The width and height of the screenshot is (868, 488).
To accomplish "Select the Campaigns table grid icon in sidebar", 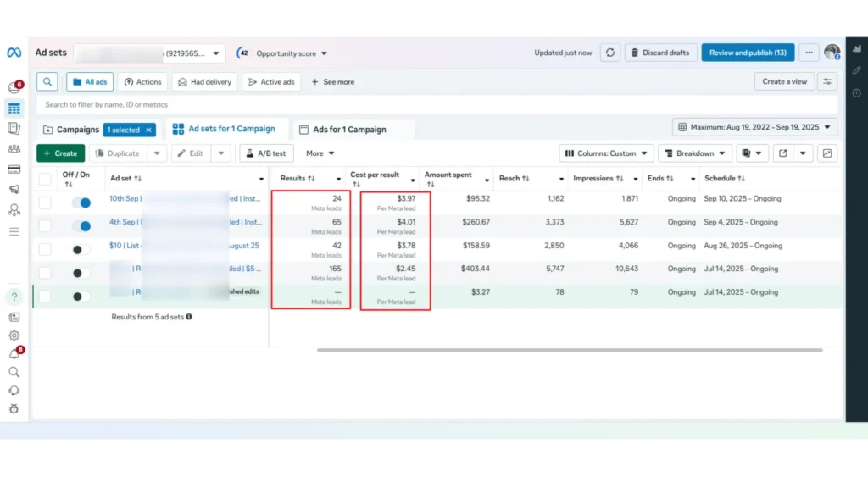I will pyautogui.click(x=14, y=108).
